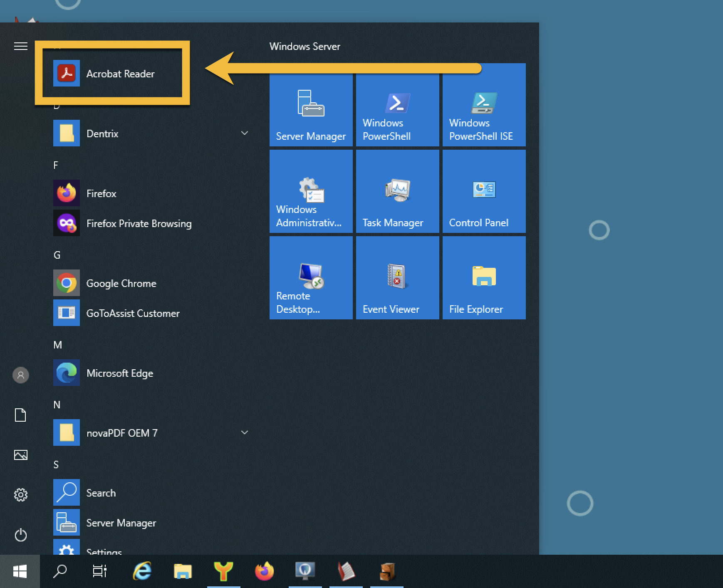Open Internet Explorer on the taskbar
Screen dimensions: 723x588
coord(142,571)
